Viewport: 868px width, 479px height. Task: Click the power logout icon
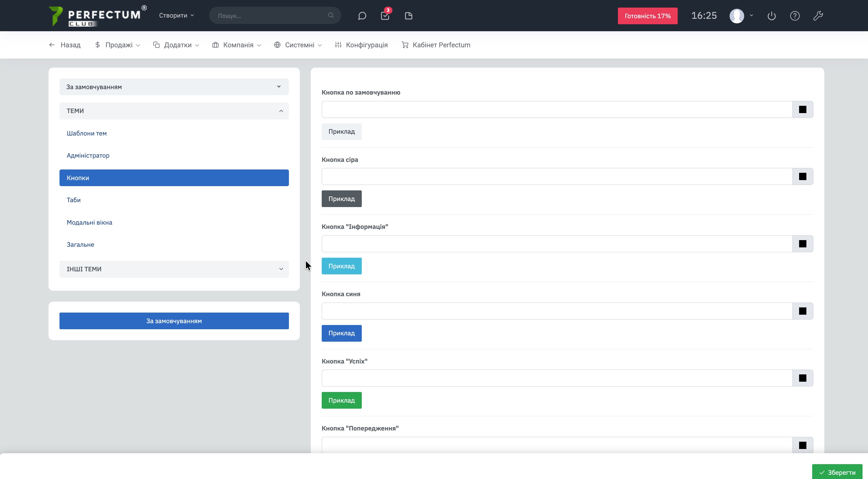click(x=771, y=16)
